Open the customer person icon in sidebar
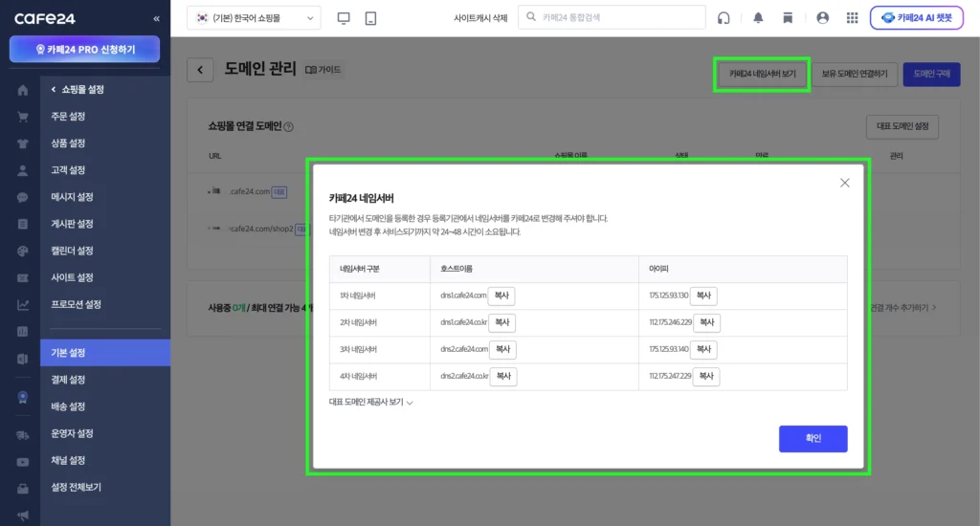The height and width of the screenshot is (526, 980). [23, 170]
